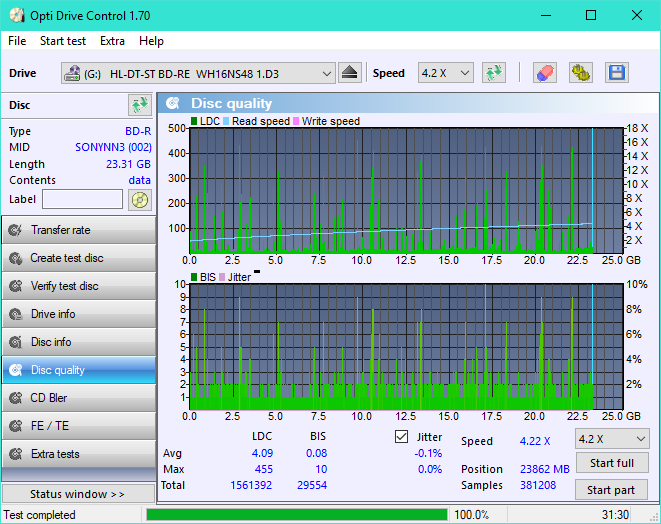The width and height of the screenshot is (661, 524).
Task: Click the Disc info sidebar icon
Action: (x=16, y=342)
